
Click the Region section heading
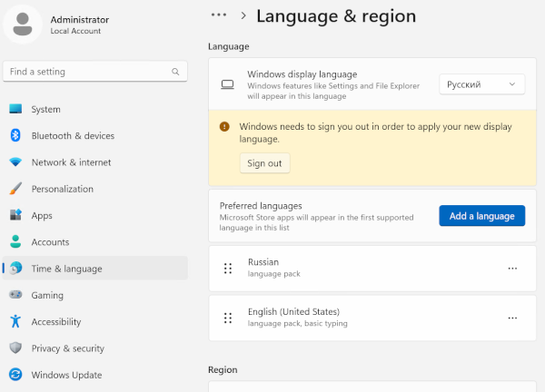[223, 370]
